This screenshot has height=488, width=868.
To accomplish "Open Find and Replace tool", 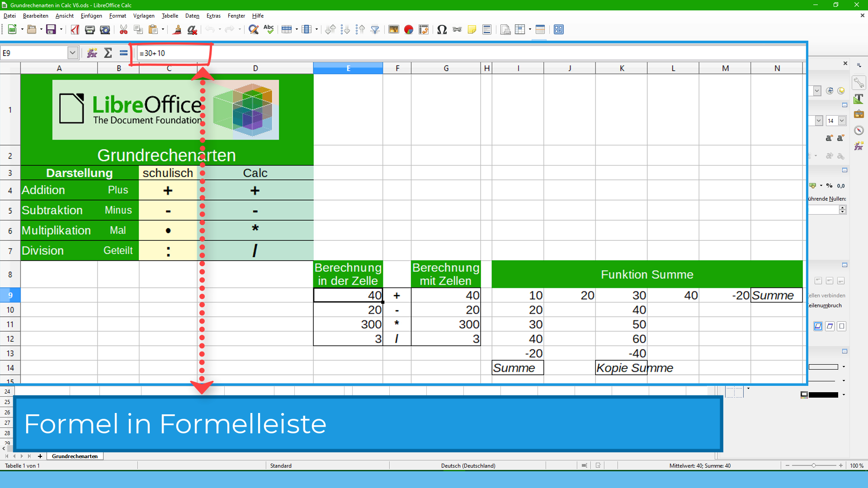I will pos(254,29).
